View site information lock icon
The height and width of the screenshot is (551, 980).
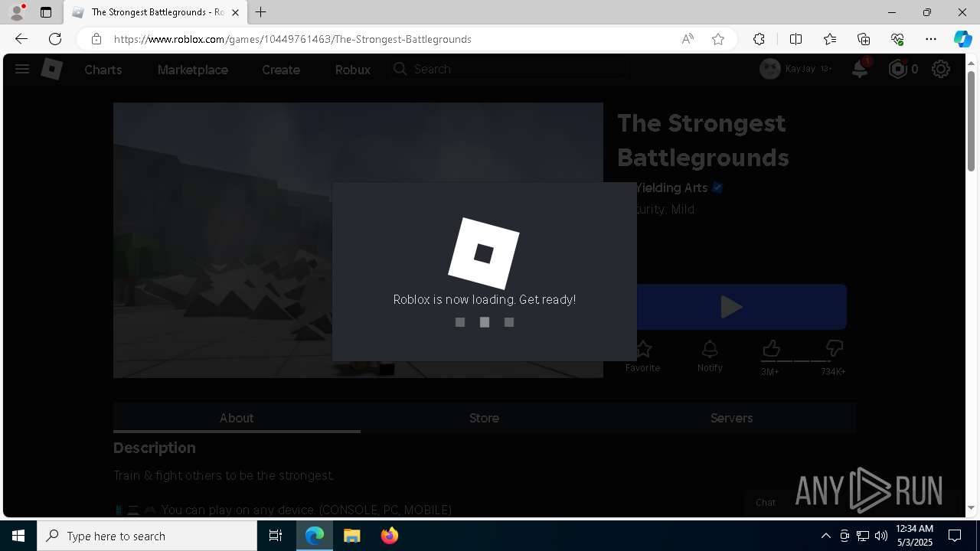click(96, 39)
